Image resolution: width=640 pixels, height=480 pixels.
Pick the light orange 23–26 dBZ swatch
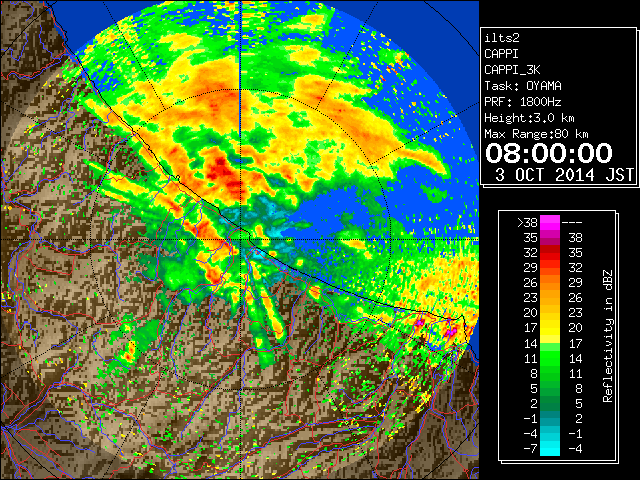(550, 298)
